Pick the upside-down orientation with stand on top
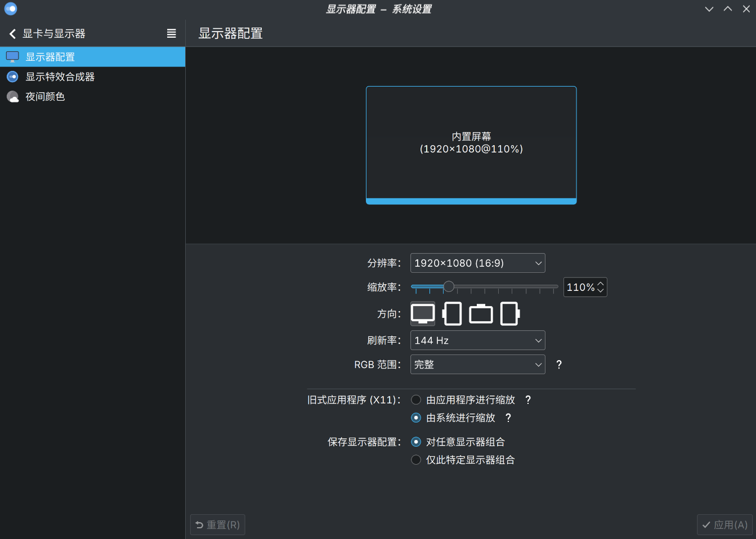The width and height of the screenshot is (756, 539). tap(481, 314)
